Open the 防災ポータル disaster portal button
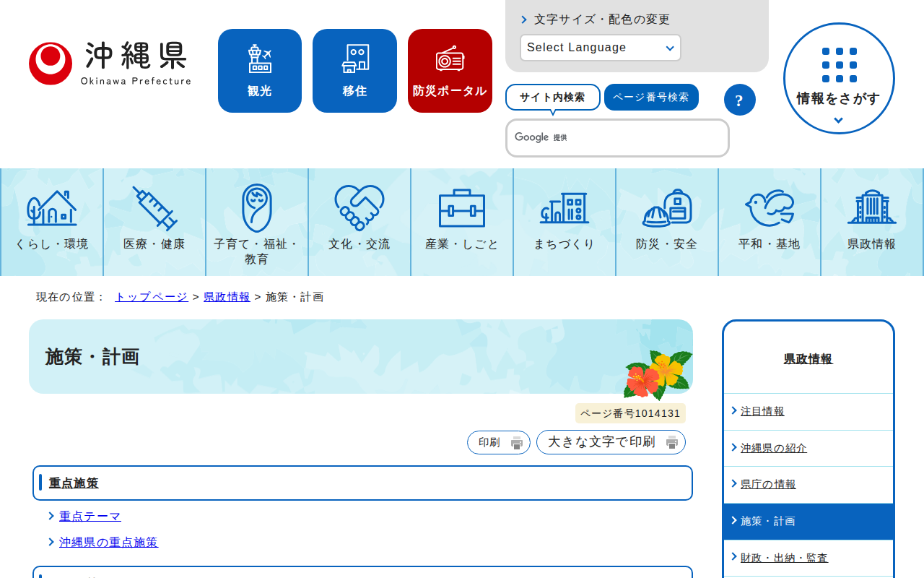The width and height of the screenshot is (924, 578). pos(450,71)
